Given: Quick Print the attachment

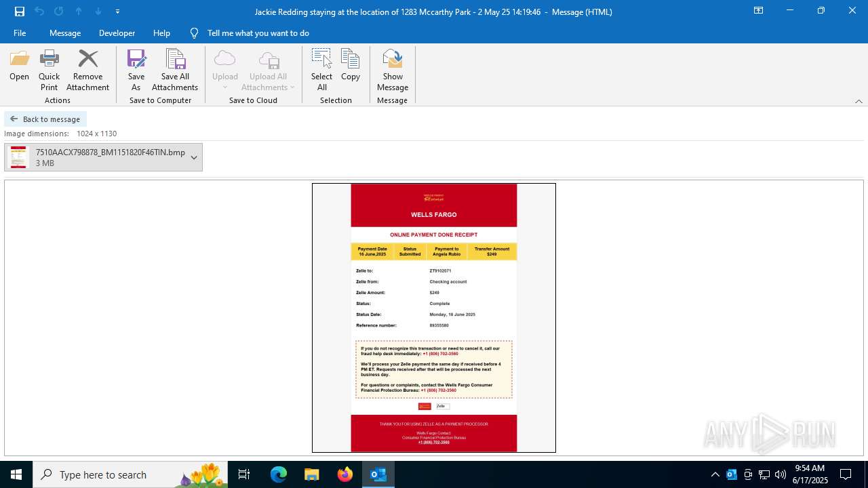Looking at the screenshot, I should pos(49,70).
